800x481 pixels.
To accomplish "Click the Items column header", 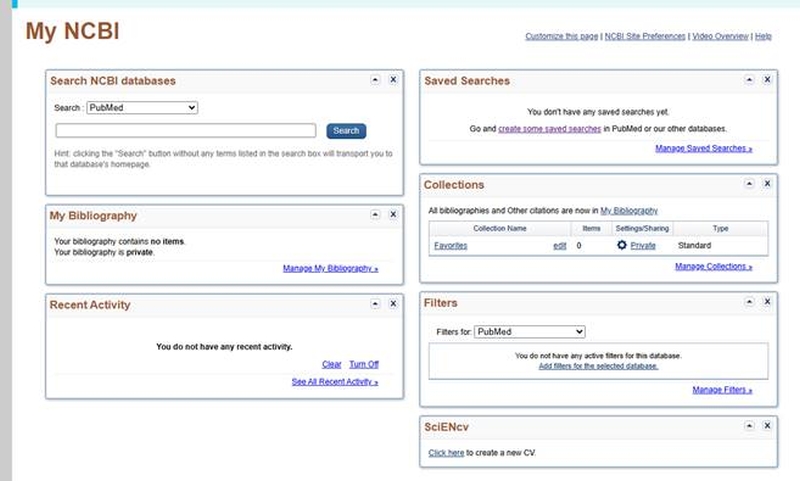I will tap(591, 229).
